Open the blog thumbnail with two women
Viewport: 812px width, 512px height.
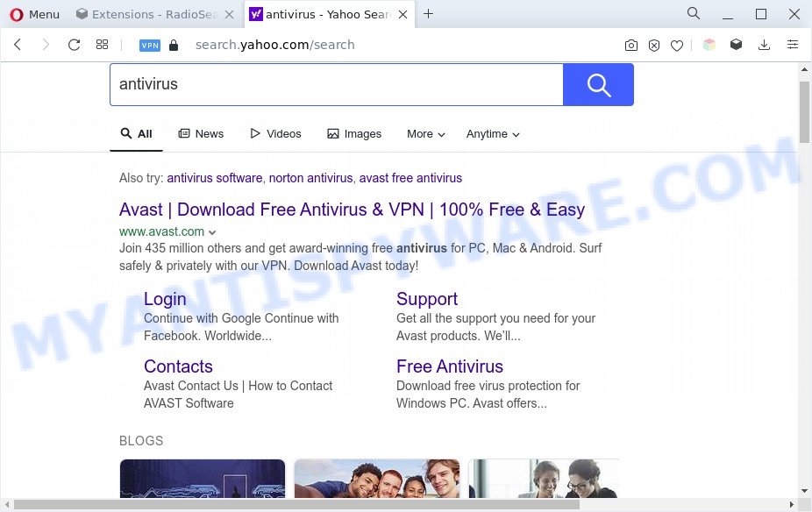544,479
